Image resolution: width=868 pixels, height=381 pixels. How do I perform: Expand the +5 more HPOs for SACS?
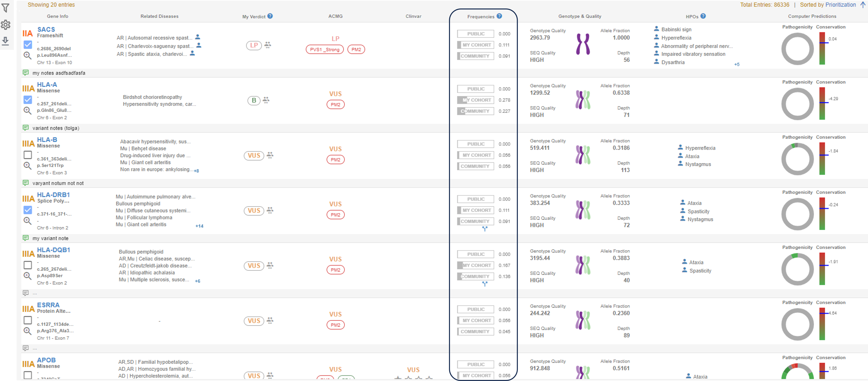coord(737,64)
